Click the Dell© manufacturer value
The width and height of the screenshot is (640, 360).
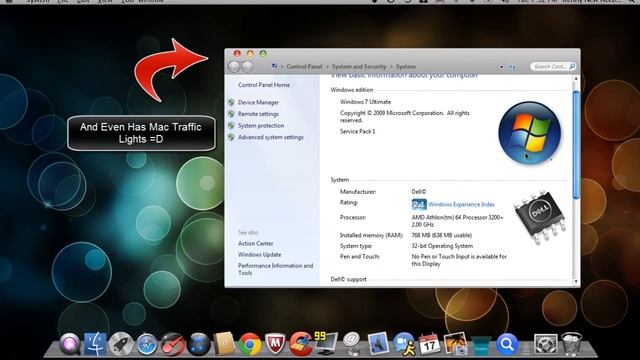click(419, 192)
